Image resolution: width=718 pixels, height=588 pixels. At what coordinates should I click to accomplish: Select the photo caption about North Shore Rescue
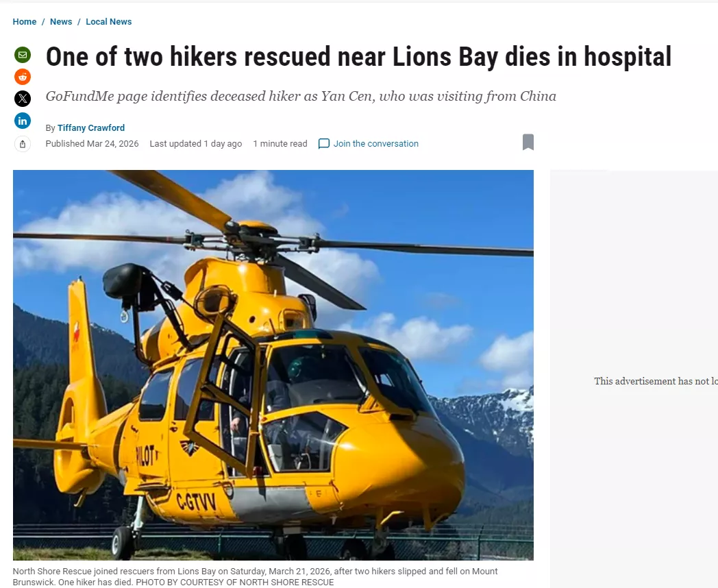tap(255, 576)
